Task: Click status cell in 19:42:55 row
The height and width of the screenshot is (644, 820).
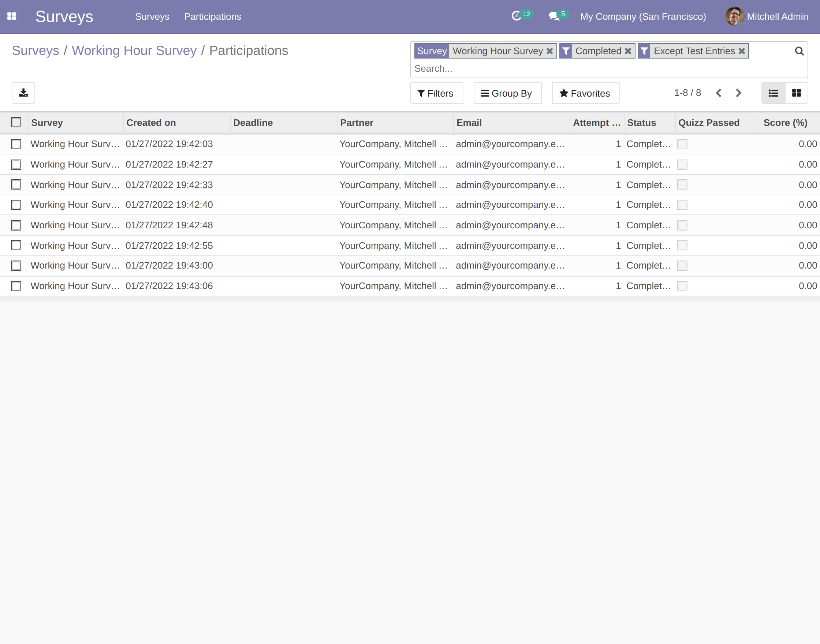Action: click(x=649, y=246)
